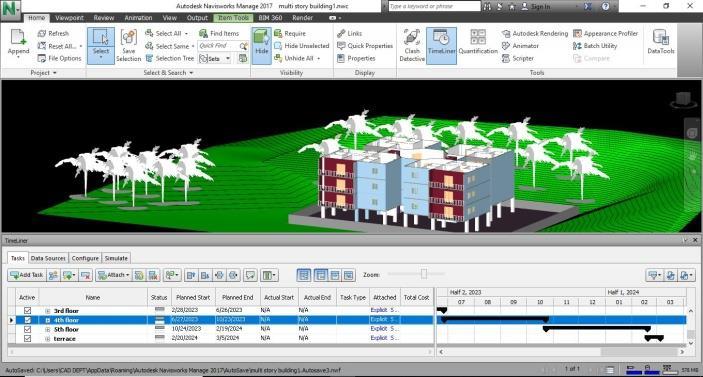
Task: Expand the terrace task
Action: coord(48,339)
